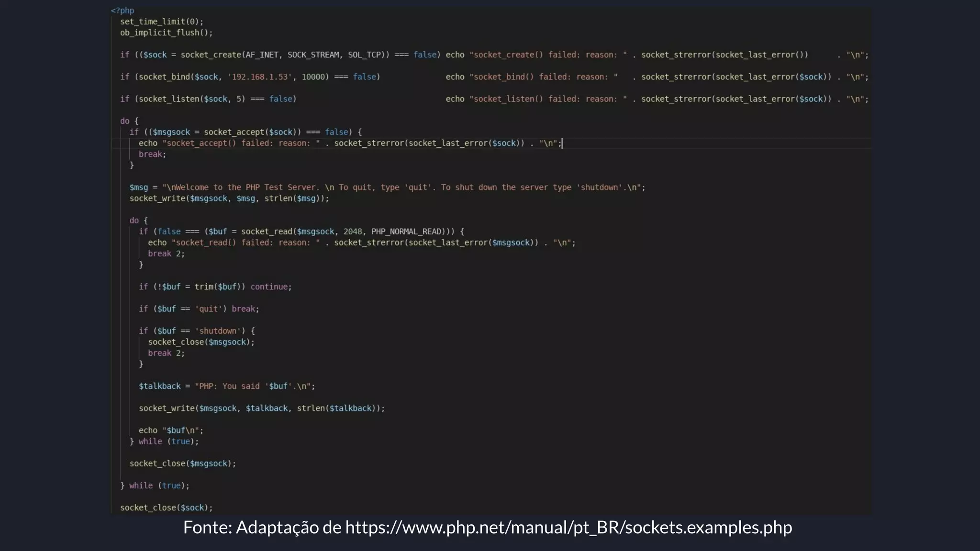Image resolution: width=980 pixels, height=551 pixels.
Task: Click the socket_read PHP_NORMAL_READ line
Action: pos(301,231)
